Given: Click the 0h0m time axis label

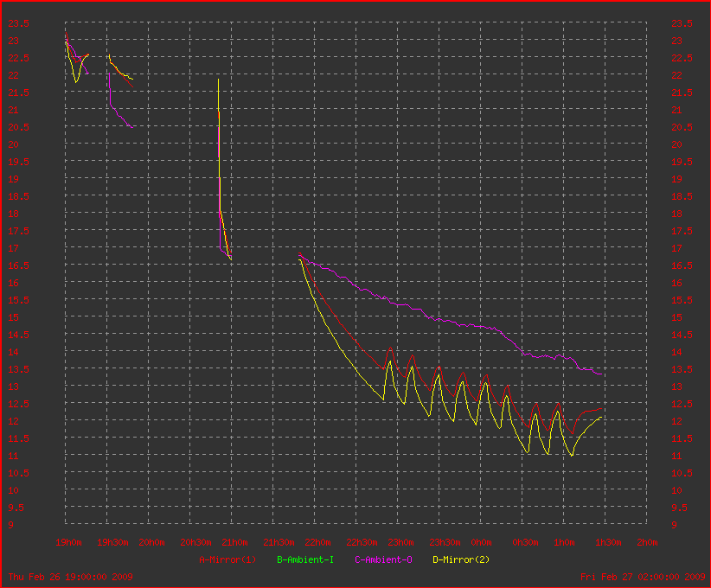Looking at the screenshot, I should pyautogui.click(x=481, y=543).
